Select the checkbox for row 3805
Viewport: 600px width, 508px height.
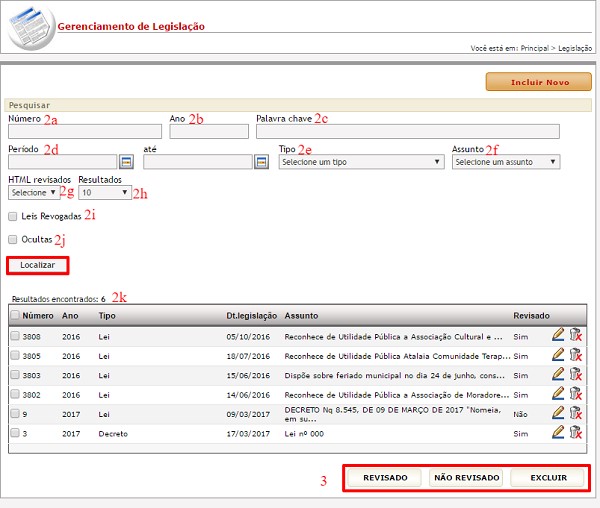15,355
